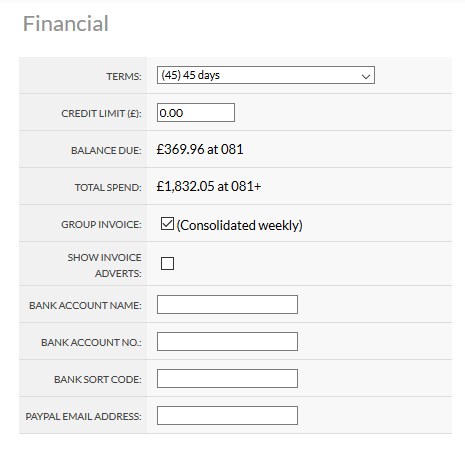Click the PAYPAL EMAIL ADDRESS label
The width and height of the screenshot is (465, 454).
[x=84, y=417]
